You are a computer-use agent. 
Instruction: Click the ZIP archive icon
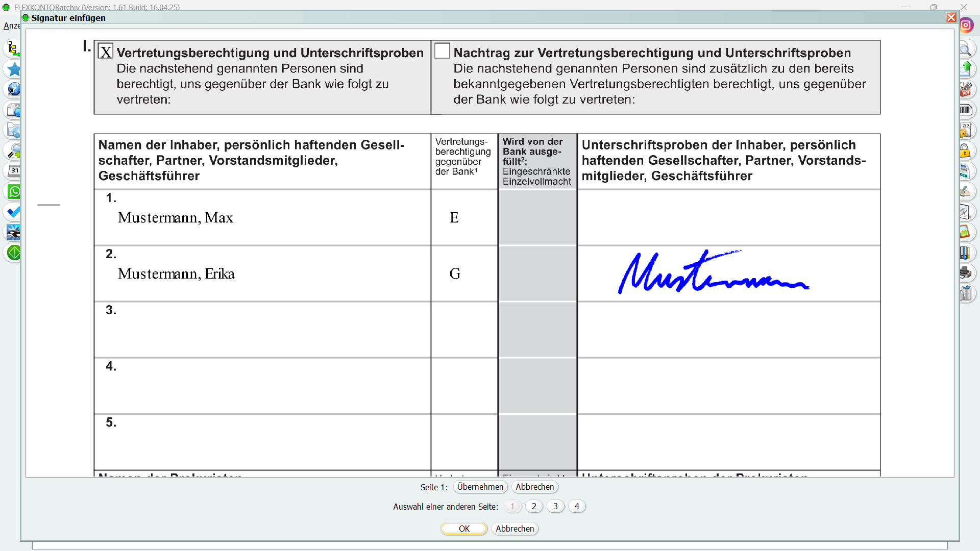point(966,130)
